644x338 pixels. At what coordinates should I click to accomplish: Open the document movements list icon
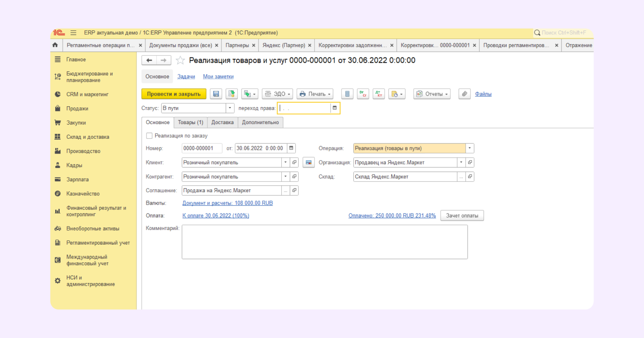(x=347, y=94)
